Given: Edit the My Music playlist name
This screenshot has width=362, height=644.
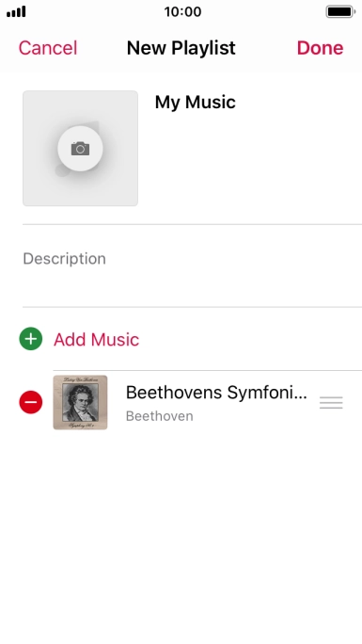Looking at the screenshot, I should 196,102.
